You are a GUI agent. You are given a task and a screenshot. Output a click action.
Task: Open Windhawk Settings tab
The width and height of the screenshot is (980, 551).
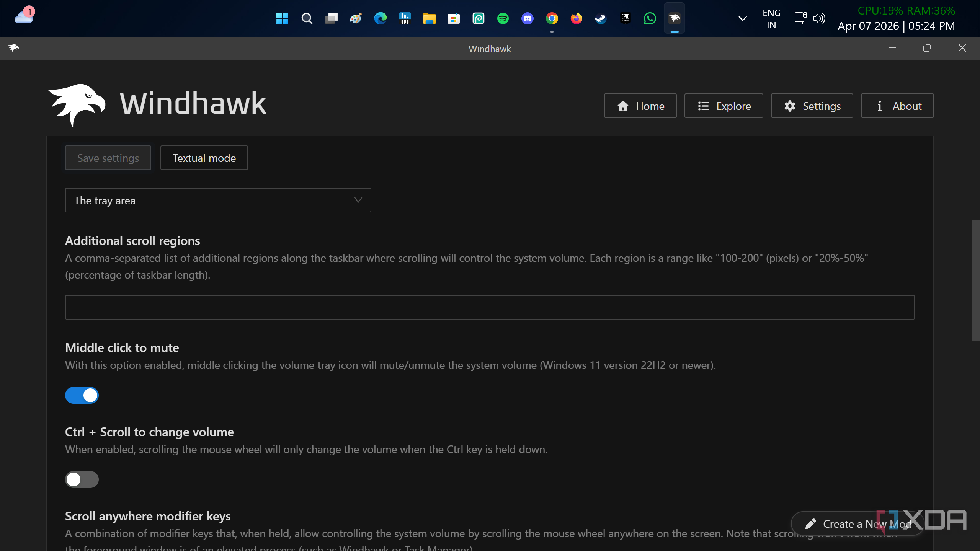[812, 106]
